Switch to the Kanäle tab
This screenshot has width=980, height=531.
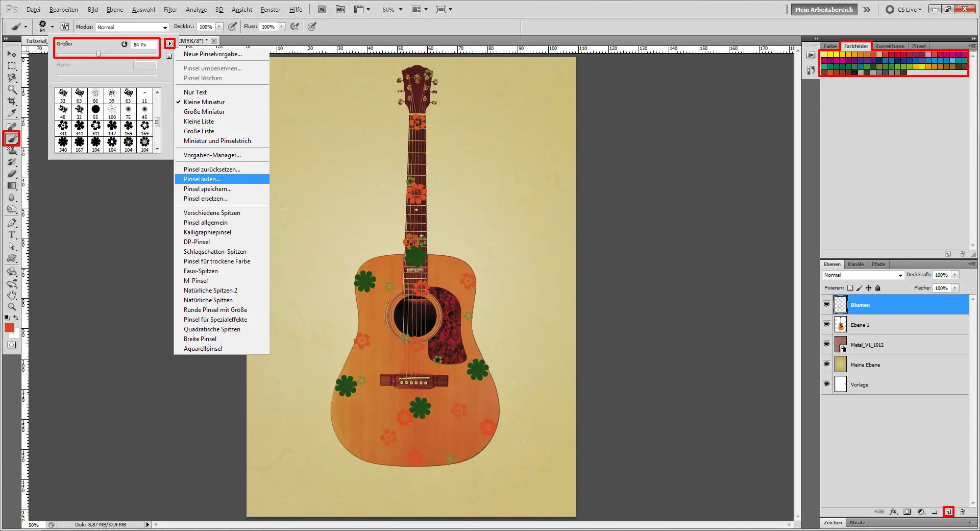856,264
